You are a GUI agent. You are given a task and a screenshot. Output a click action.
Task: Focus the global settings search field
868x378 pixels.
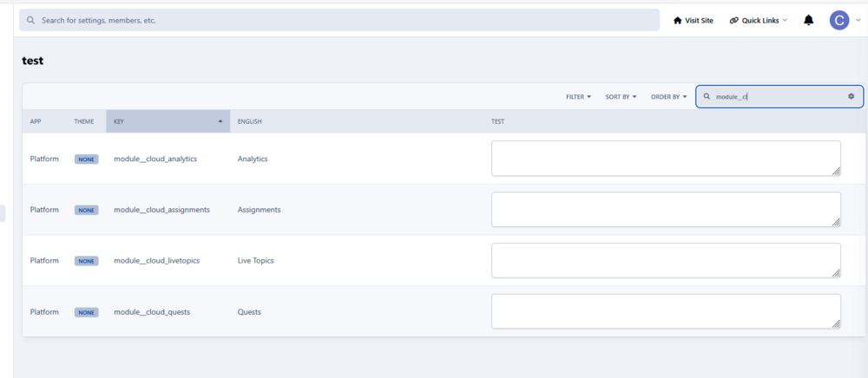pos(339,21)
